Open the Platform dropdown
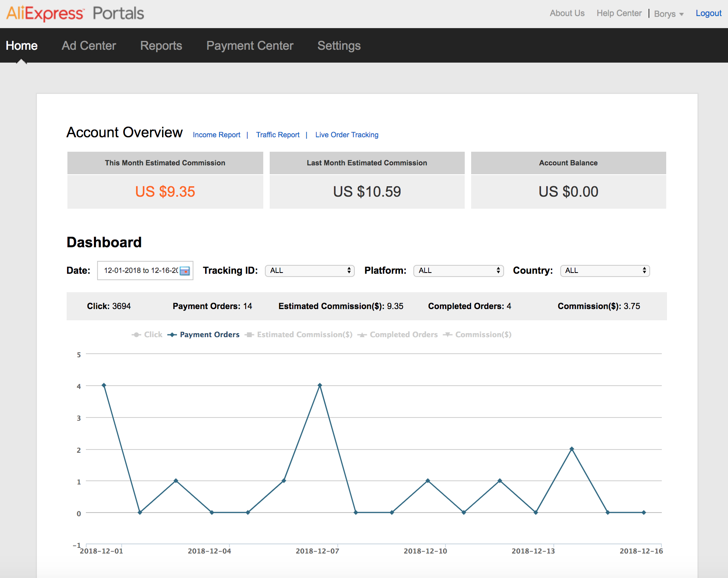Screen dimensions: 728x578 pyautogui.click(x=458, y=271)
